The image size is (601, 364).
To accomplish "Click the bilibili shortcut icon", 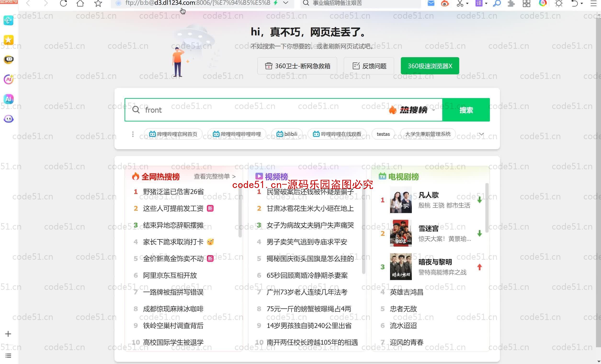I will click(x=288, y=134).
